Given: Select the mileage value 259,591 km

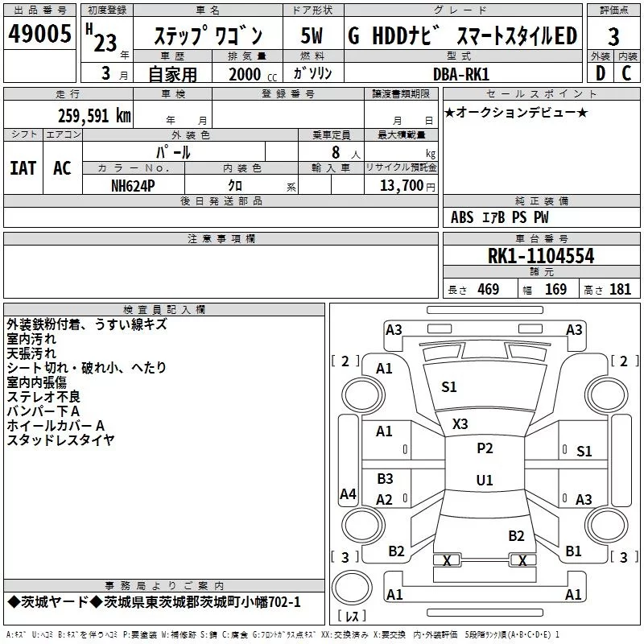Looking at the screenshot, I should (x=94, y=115).
